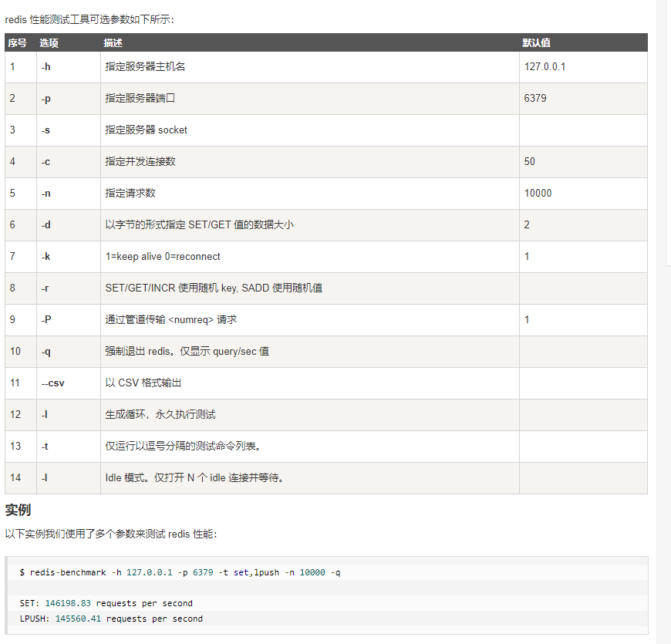This screenshot has height=644, width=671.
Task: Click description 仅运行以逗号分隔的测试命令列表
Action: 184,447
